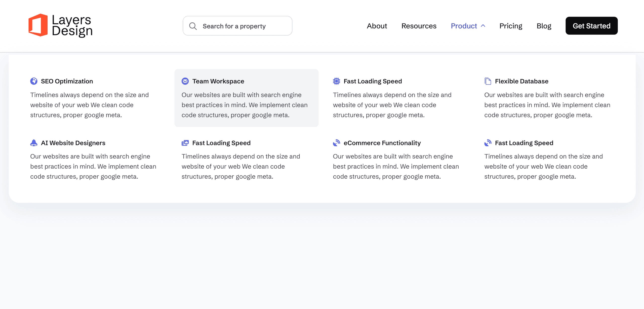This screenshot has width=644, height=309.
Task: Click the bell icon beside AI Website Designers
Action: (x=34, y=143)
